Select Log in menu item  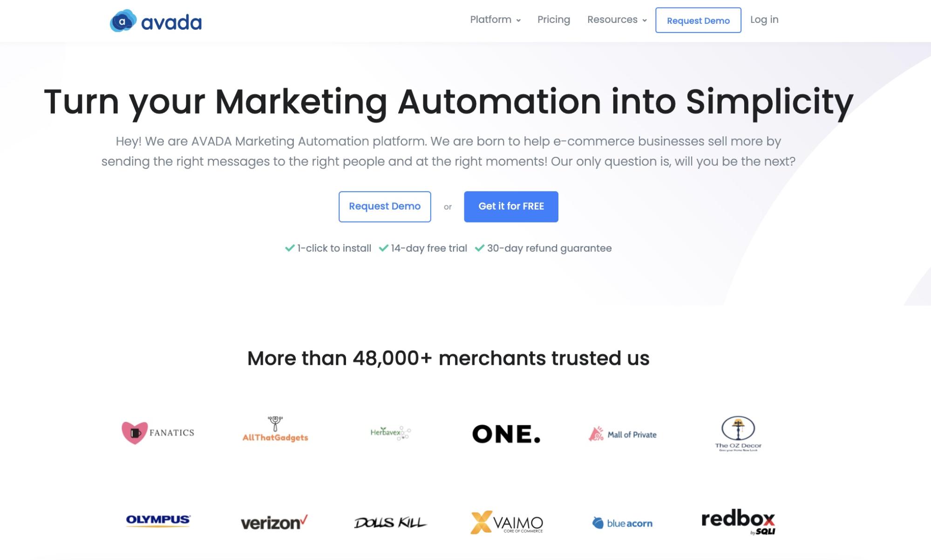point(764,19)
